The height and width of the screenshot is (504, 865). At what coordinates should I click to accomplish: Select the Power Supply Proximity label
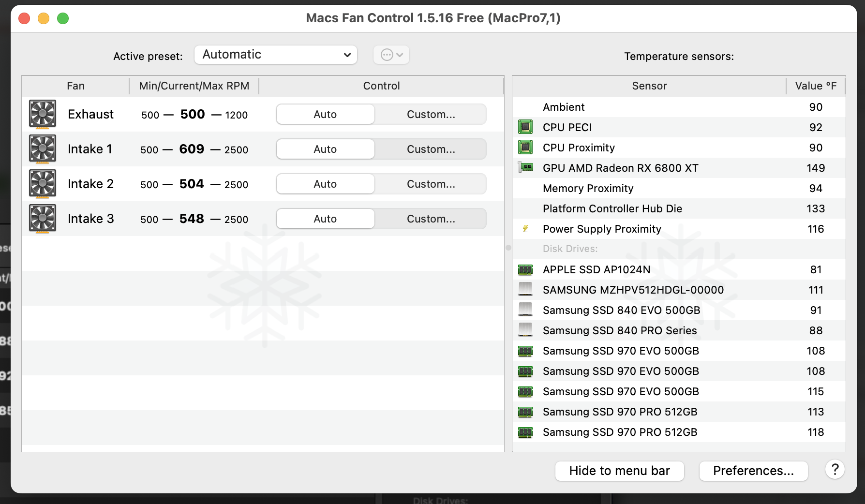pyautogui.click(x=602, y=229)
